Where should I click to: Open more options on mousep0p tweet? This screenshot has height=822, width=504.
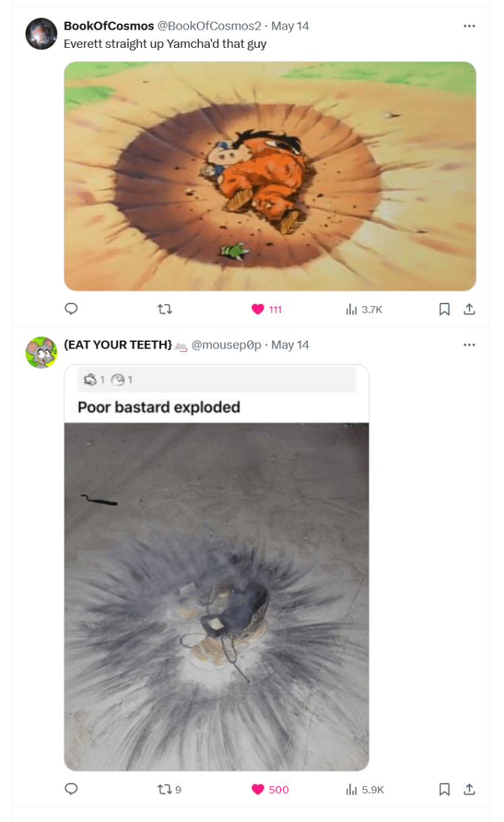coord(470,345)
